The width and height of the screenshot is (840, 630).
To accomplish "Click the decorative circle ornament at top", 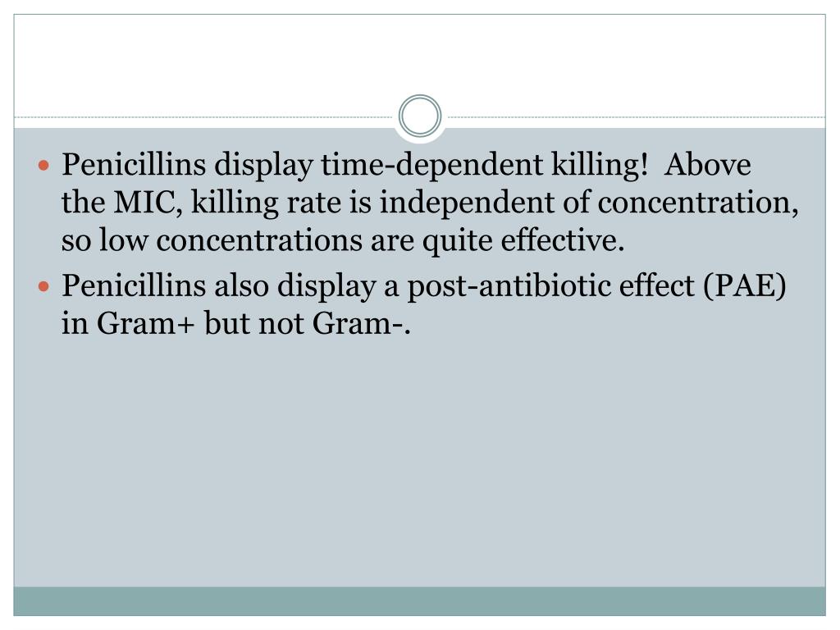I will coord(419,116).
